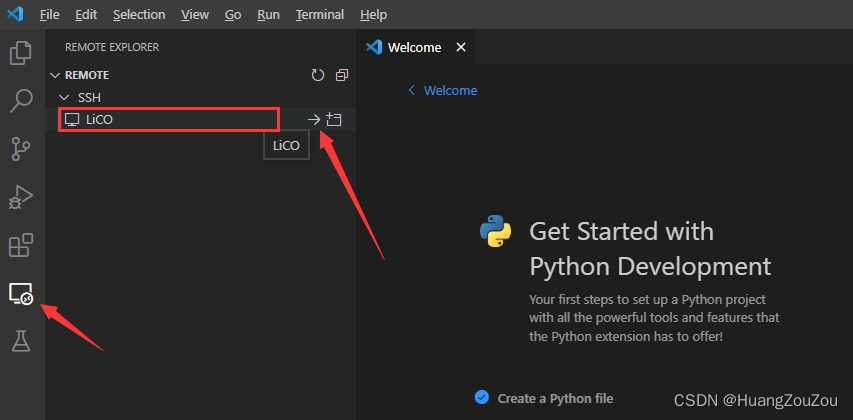This screenshot has width=853, height=420.
Task: Open the Run menu
Action: (268, 15)
